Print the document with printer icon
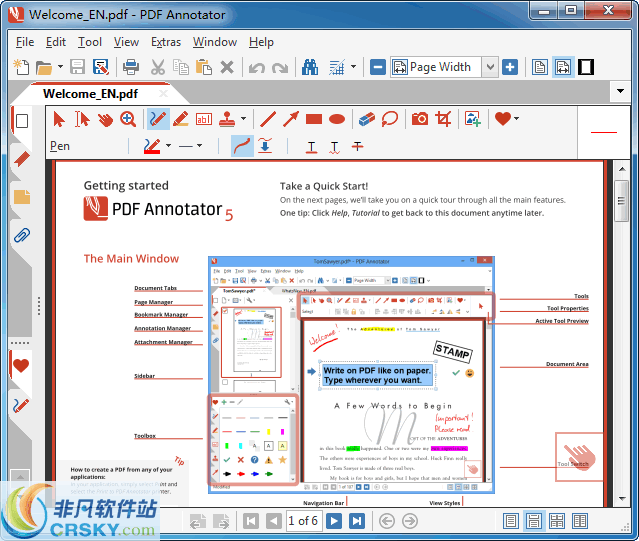639x541 pixels. click(x=131, y=67)
